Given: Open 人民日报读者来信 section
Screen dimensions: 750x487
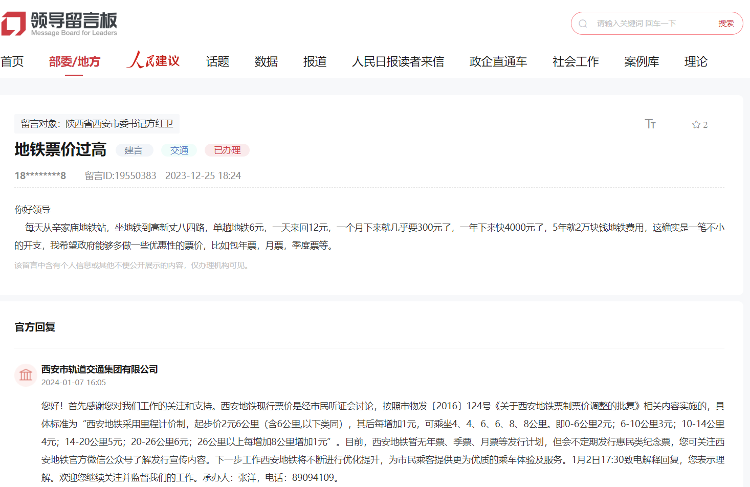Looking at the screenshot, I should pyautogui.click(x=398, y=62).
